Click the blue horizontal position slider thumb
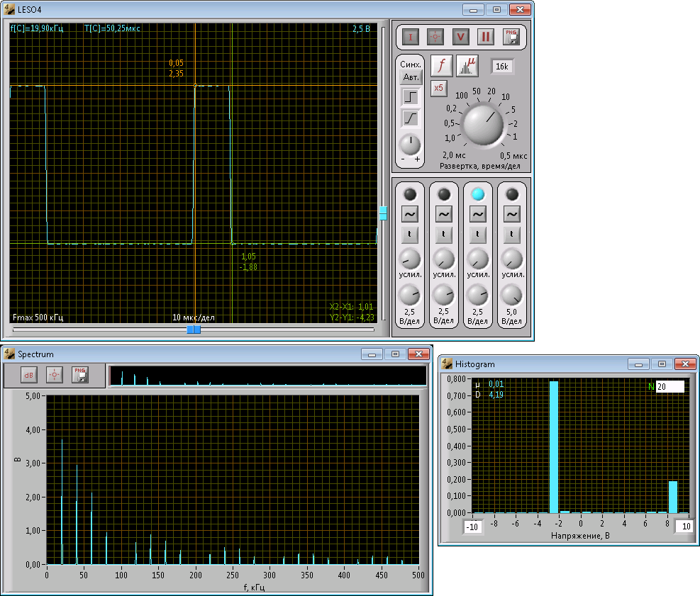 click(194, 330)
